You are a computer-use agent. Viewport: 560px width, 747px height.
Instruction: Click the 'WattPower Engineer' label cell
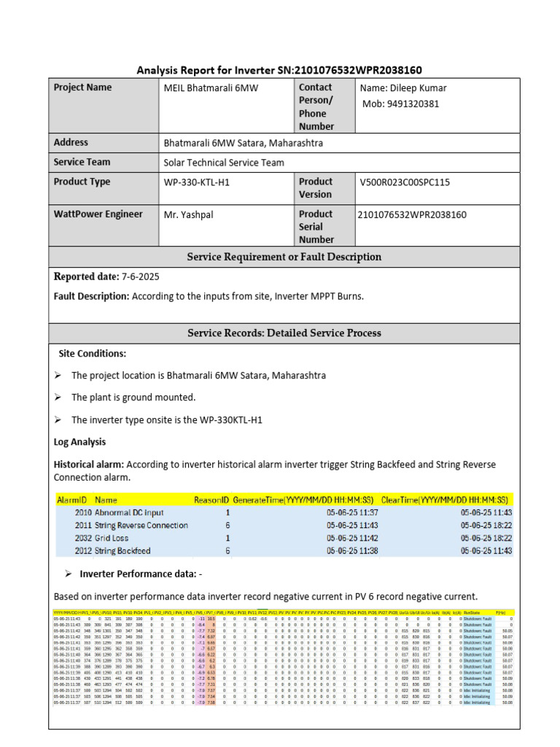click(104, 226)
